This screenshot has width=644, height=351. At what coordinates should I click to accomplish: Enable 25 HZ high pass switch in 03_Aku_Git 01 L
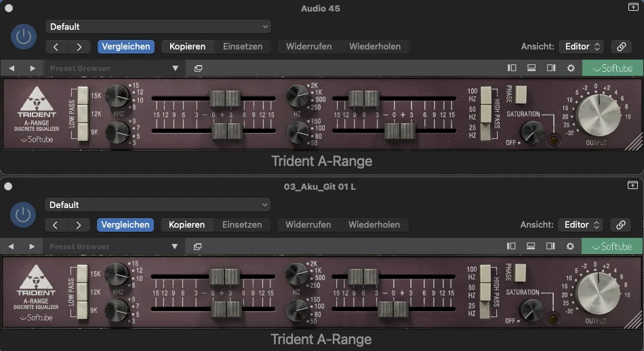pos(485,310)
